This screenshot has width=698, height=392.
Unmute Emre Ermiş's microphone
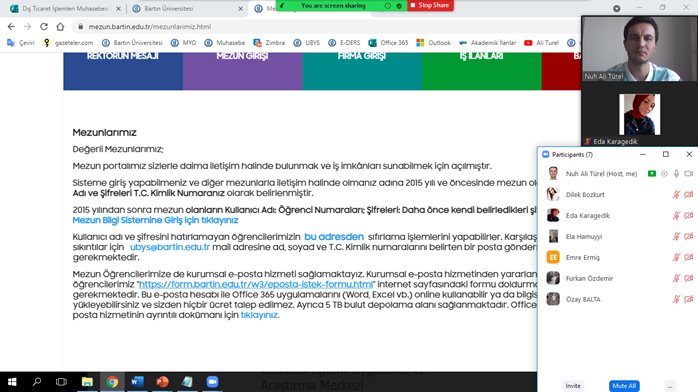[x=676, y=257]
